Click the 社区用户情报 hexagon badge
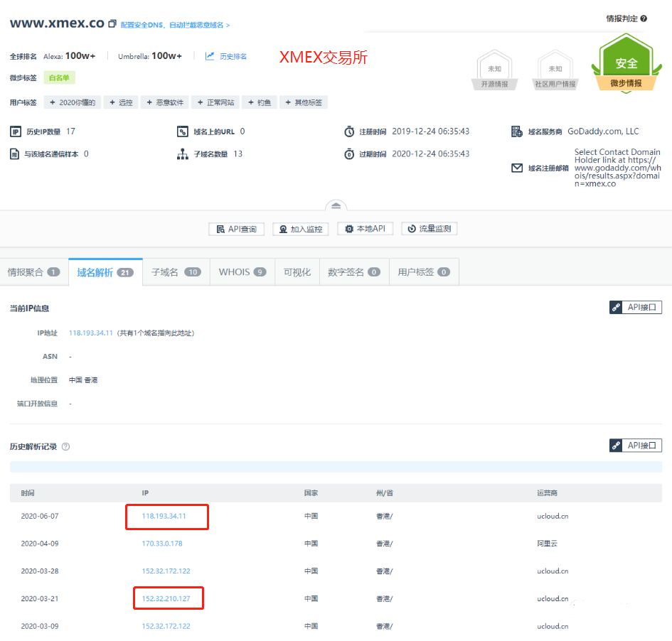672x641 pixels. click(555, 72)
